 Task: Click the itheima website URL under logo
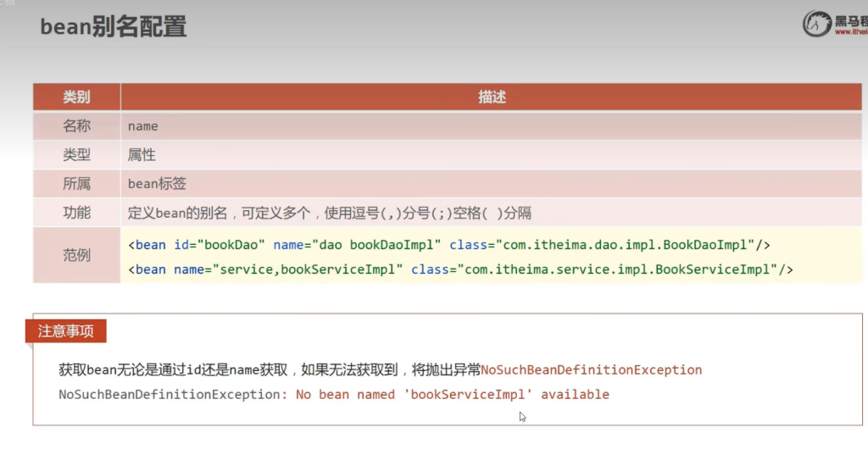[x=851, y=32]
